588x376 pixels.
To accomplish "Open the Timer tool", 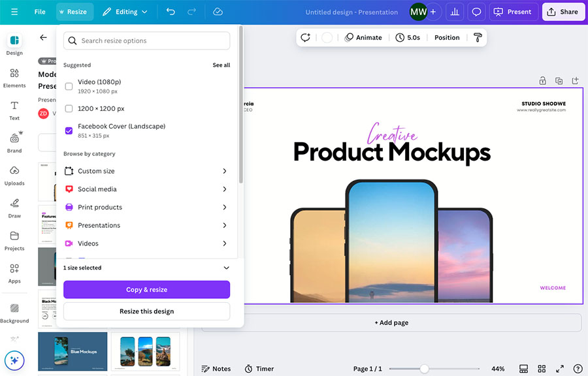I will pyautogui.click(x=259, y=369).
